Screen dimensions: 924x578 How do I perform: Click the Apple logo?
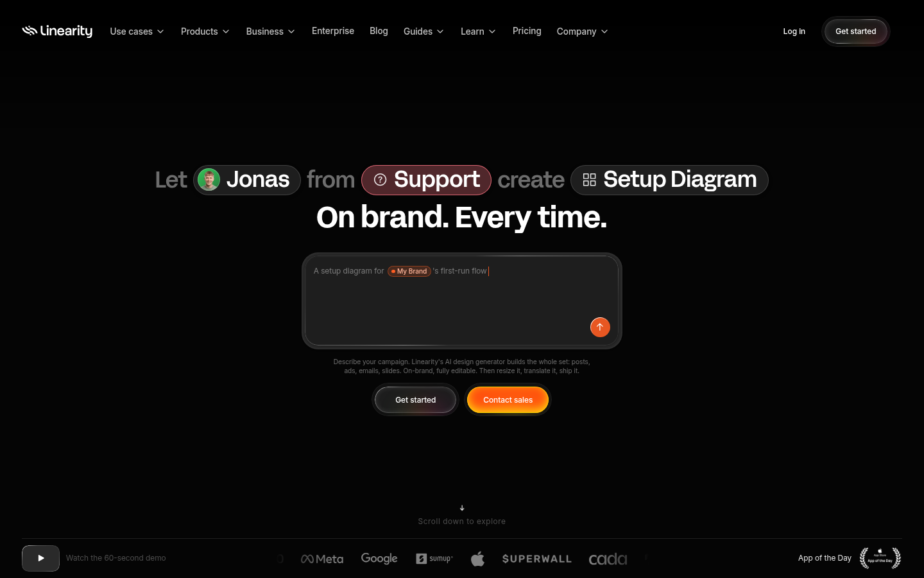(477, 559)
